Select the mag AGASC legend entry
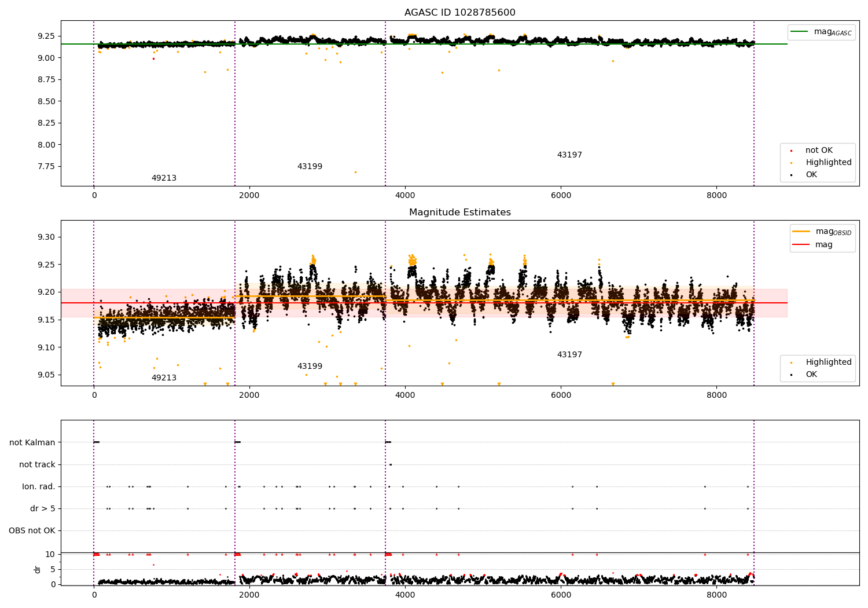Image resolution: width=868 pixels, height=608 pixels. pos(822,32)
